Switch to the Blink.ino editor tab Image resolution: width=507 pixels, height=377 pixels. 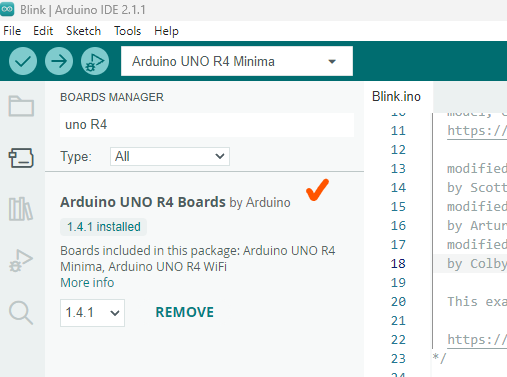pos(396,97)
